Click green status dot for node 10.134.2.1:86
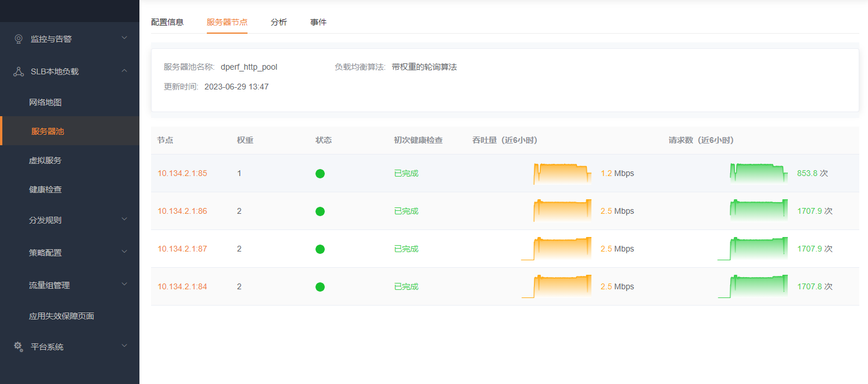Image resolution: width=868 pixels, height=384 pixels. [x=320, y=211]
